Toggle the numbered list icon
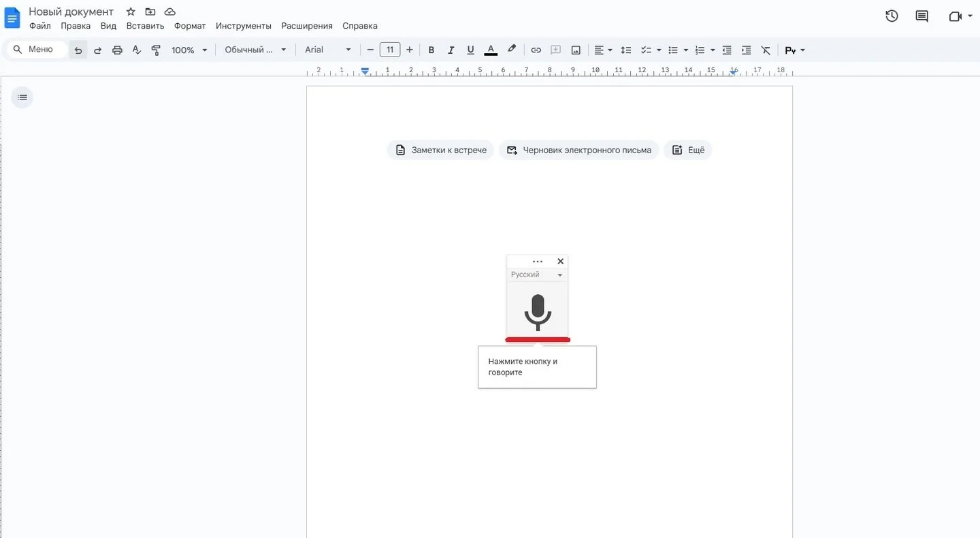Image resolution: width=980 pixels, height=538 pixels. [700, 50]
